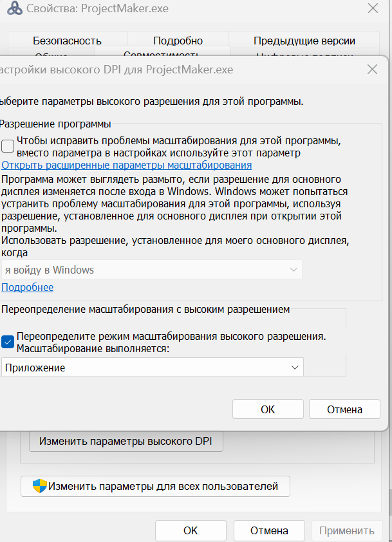Go to the 'Предыдущие версии' tab
Viewport: 392px width, 542px height.
(304, 41)
